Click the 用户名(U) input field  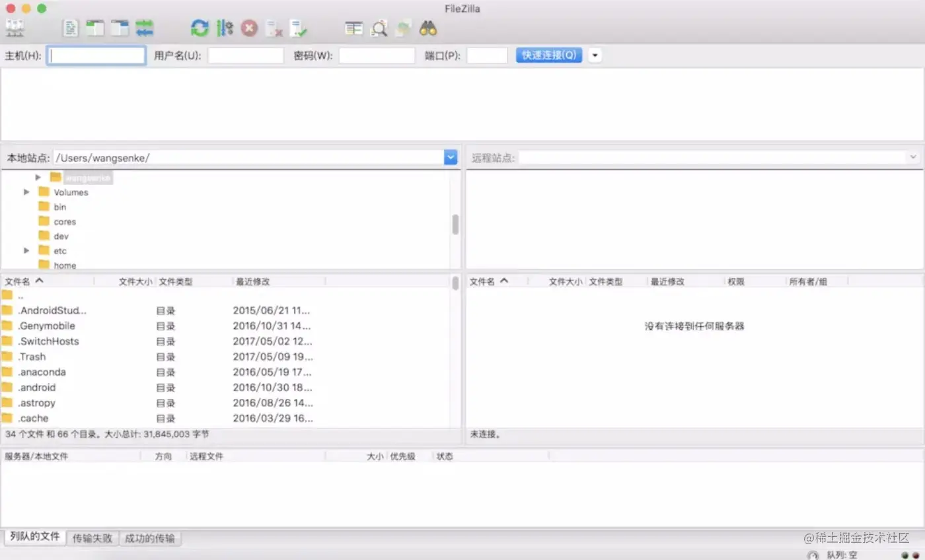246,55
